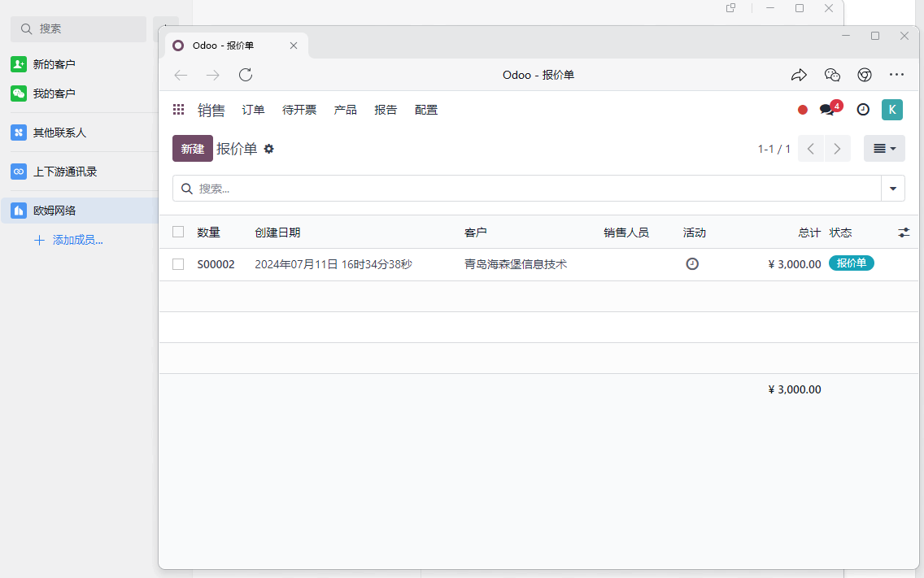Image resolution: width=924 pixels, height=578 pixels.
Task: Click the 报价单 breadcrumb title
Action: 237,149
